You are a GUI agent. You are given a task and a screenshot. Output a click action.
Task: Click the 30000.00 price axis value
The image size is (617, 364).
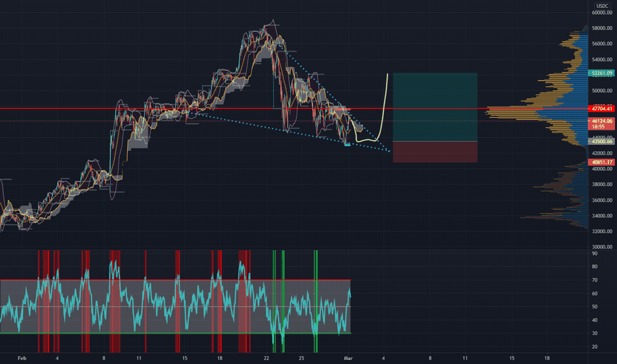tap(602, 247)
